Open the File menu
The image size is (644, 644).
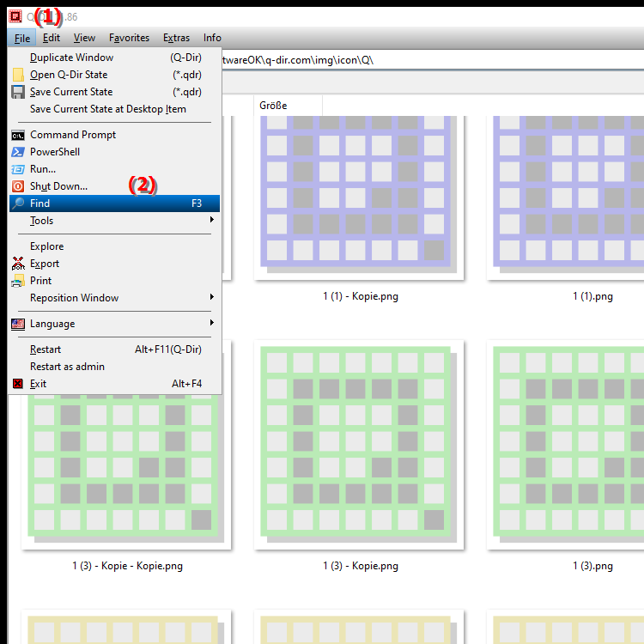22,38
